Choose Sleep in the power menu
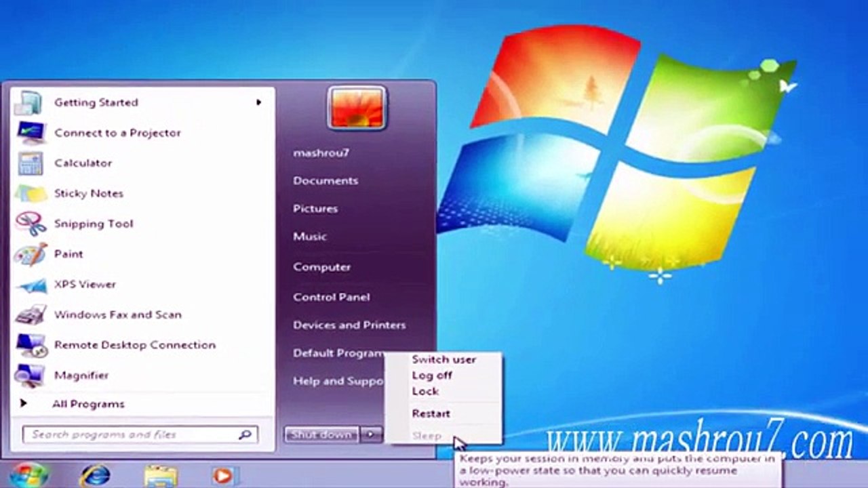The width and height of the screenshot is (868, 488). coord(427,436)
